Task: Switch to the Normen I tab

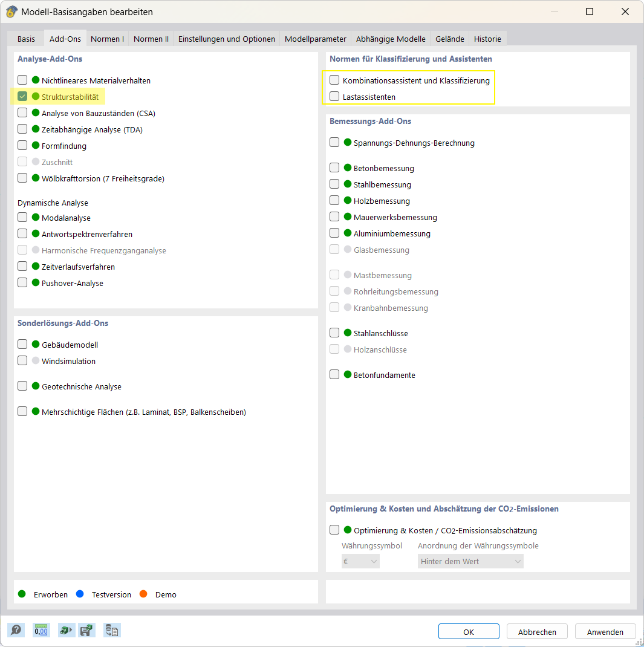Action: 107,39
